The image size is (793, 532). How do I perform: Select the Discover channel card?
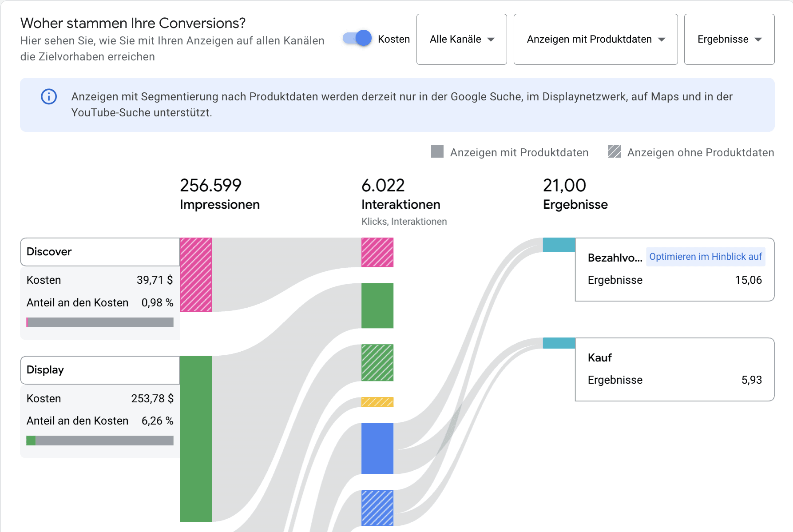click(99, 252)
